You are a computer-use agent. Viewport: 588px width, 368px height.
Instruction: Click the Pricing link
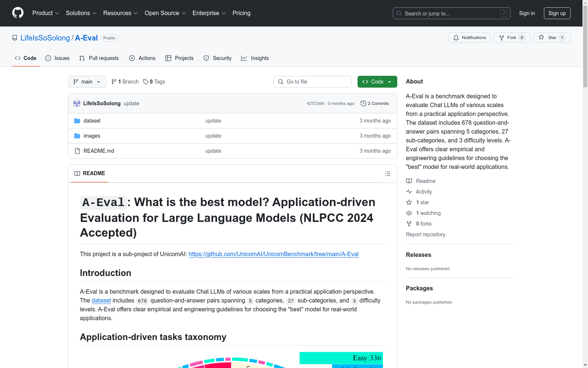(241, 13)
